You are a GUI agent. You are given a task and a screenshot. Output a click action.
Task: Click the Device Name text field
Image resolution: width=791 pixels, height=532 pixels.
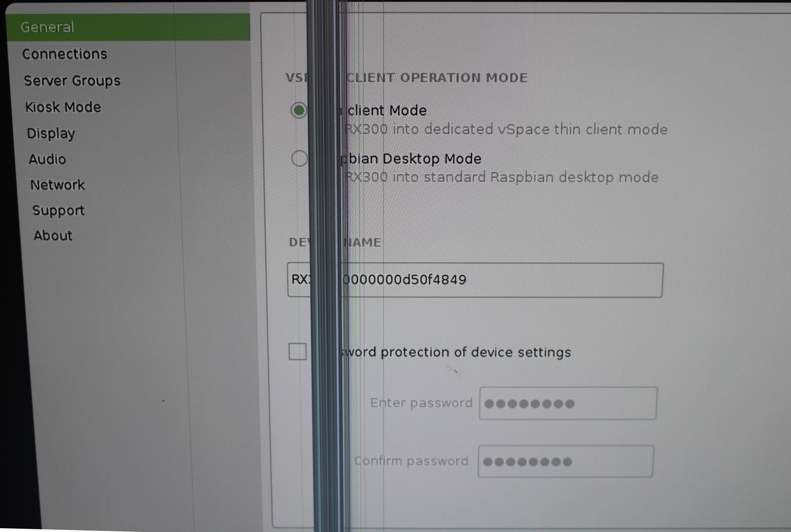pos(475,280)
